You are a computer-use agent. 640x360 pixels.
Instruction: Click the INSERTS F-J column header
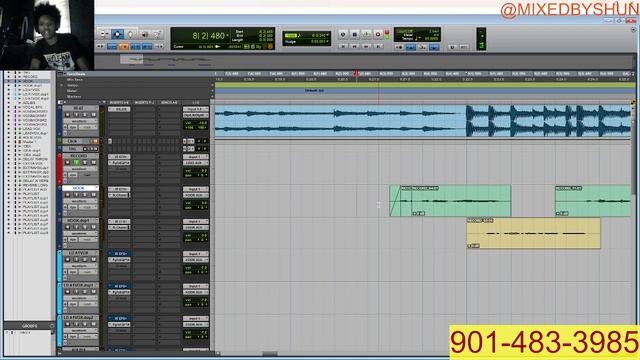144,102
